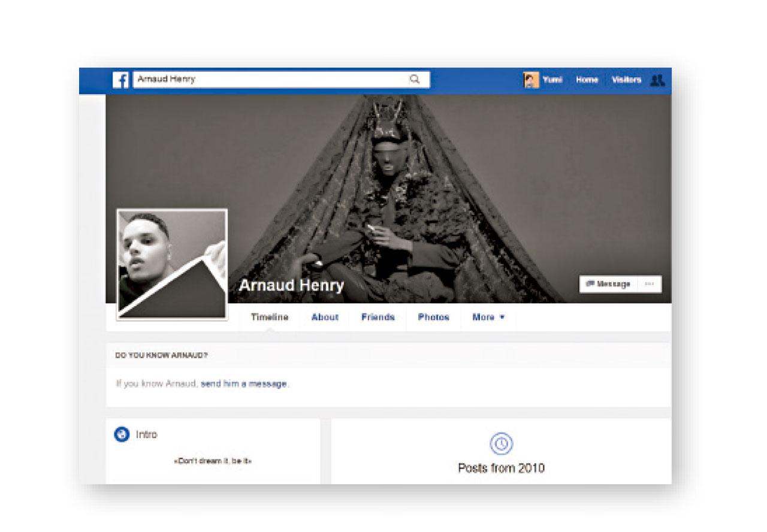Viewport: 767px width, 532px height.
Task: Click the Facebook logo icon
Action: click(121, 80)
